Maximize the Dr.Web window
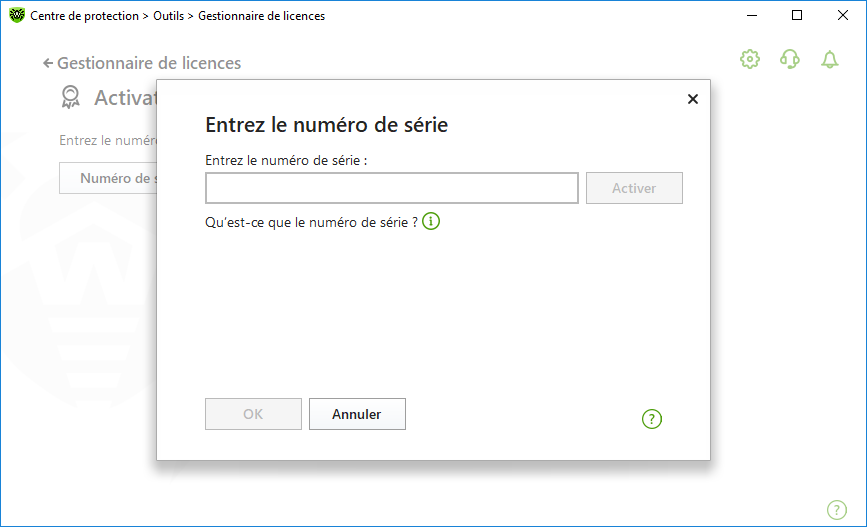This screenshot has height=527, width=867. click(x=797, y=15)
